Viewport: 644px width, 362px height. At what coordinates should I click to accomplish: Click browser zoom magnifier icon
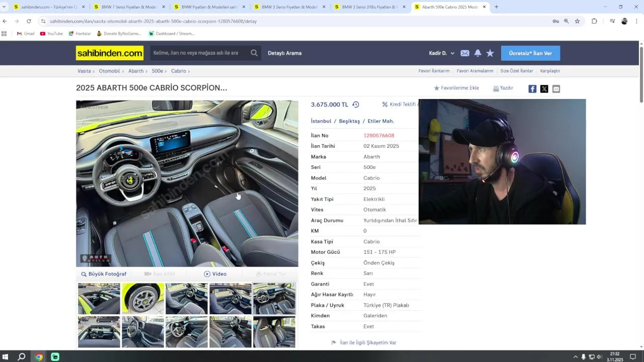click(566, 21)
